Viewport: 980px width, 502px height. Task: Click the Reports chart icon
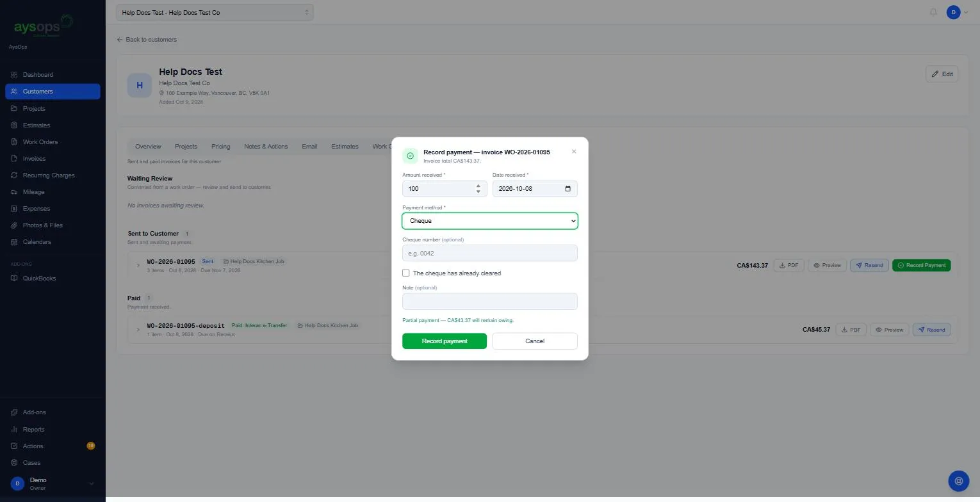point(14,430)
